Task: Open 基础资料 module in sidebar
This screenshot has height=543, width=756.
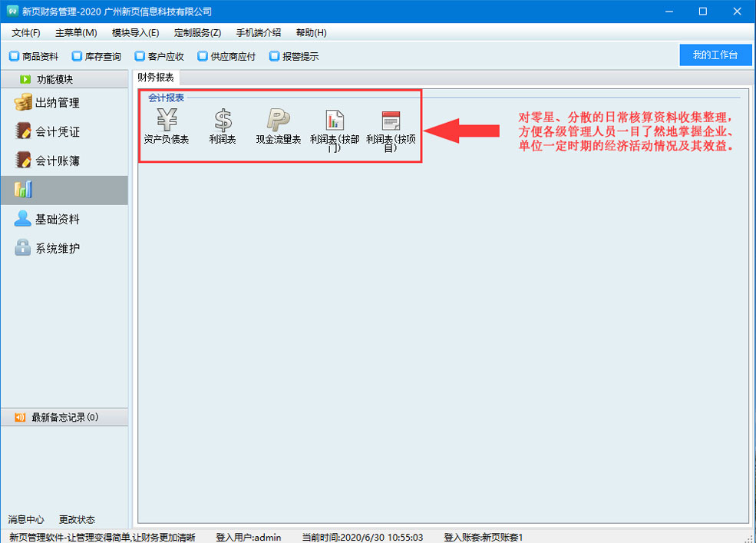Action: pos(57,220)
